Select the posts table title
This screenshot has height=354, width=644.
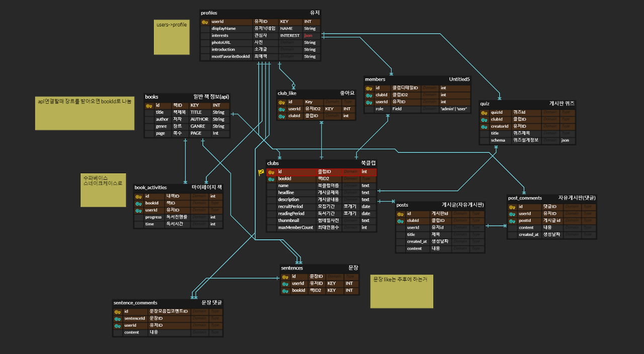(403, 205)
